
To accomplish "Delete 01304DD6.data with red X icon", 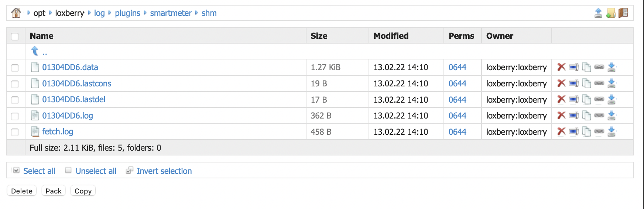I will pos(561,67).
